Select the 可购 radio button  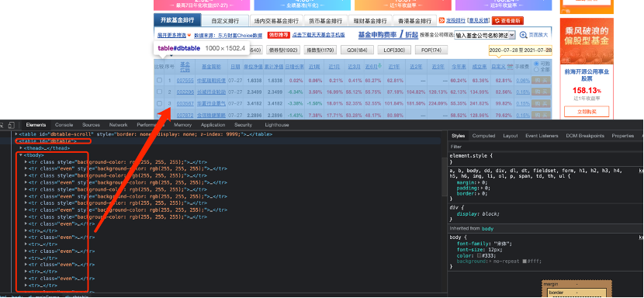tap(536, 64)
